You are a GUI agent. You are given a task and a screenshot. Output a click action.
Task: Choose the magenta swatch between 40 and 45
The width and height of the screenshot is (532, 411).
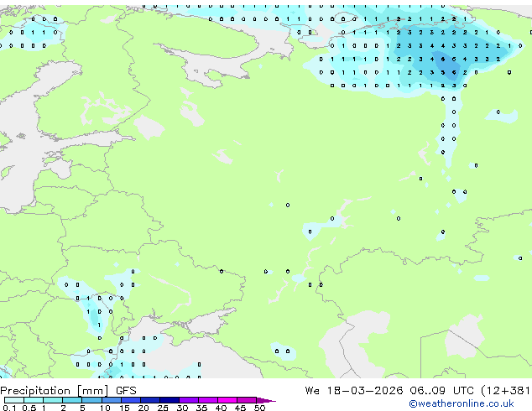click(227, 400)
